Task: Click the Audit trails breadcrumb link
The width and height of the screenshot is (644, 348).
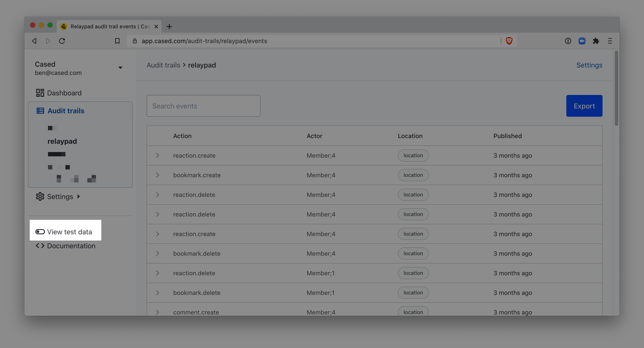Action: click(x=163, y=65)
